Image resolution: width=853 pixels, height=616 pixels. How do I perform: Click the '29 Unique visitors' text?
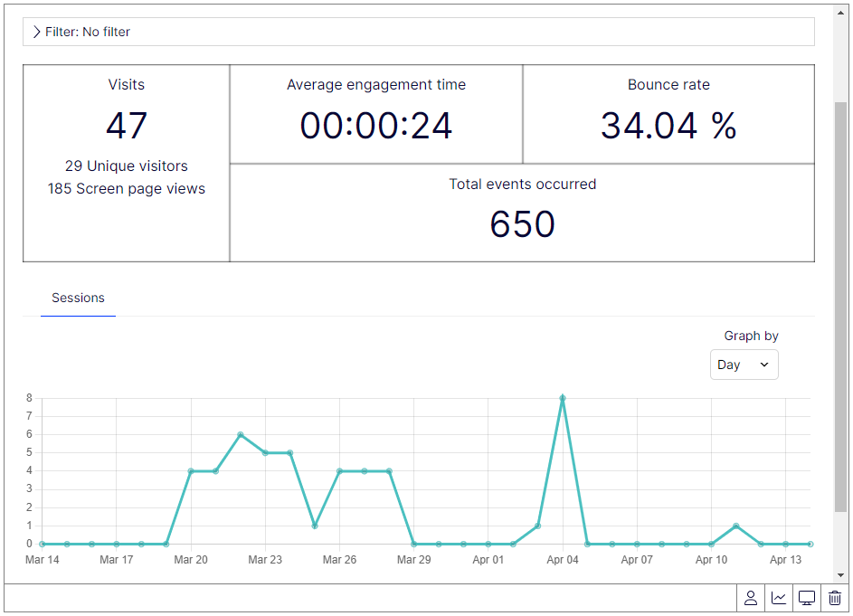point(127,166)
